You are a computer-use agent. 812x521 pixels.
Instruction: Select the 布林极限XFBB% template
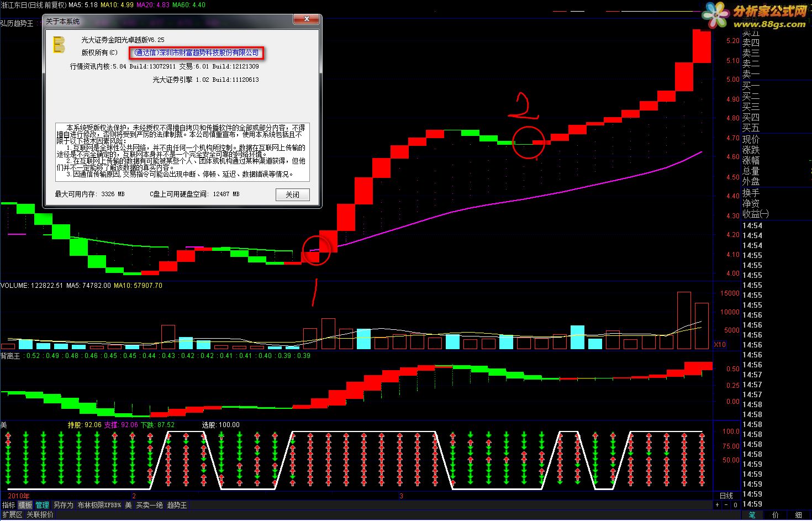[99, 505]
